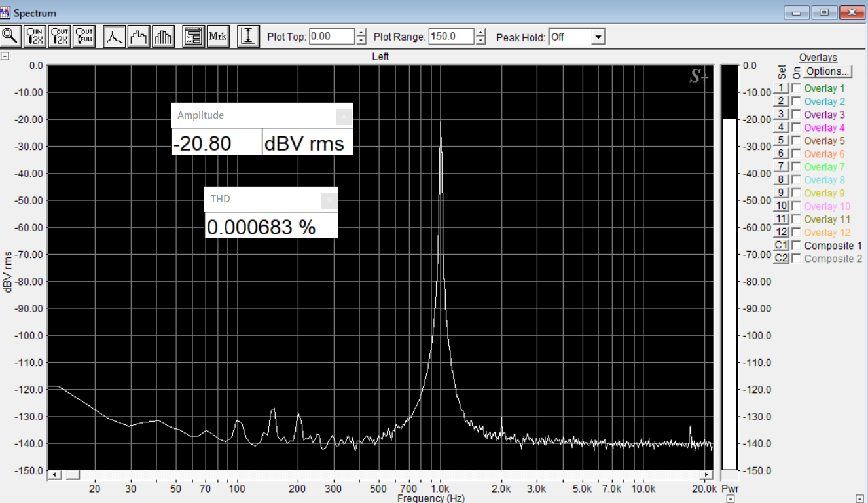Click Set button 10 for Overlay 10

781,206
